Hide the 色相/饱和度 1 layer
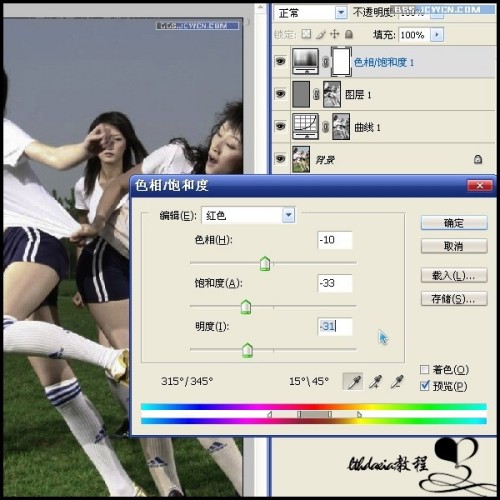The width and height of the screenshot is (500, 500). pyautogui.click(x=281, y=61)
